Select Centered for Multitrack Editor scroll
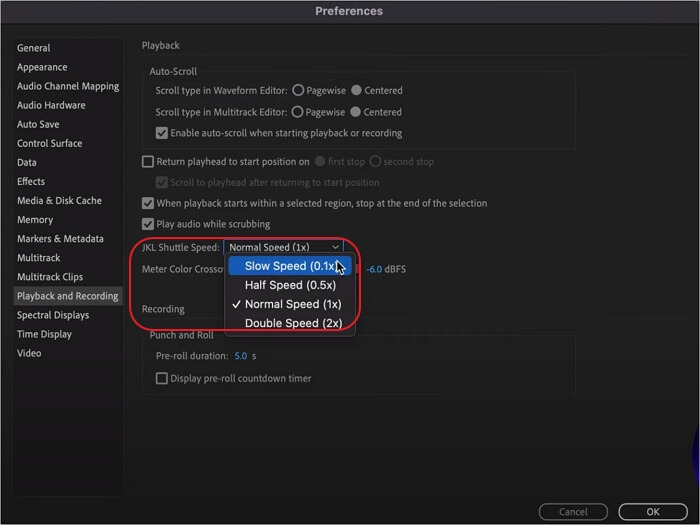This screenshot has width=700, height=525. pos(357,113)
